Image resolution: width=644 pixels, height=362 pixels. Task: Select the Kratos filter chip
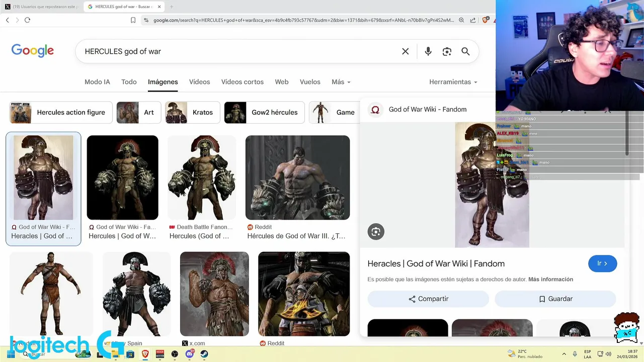pyautogui.click(x=192, y=113)
